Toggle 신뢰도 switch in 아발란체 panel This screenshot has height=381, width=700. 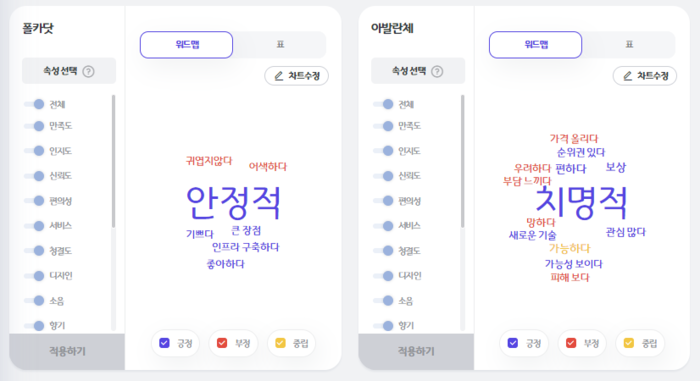tap(383, 176)
